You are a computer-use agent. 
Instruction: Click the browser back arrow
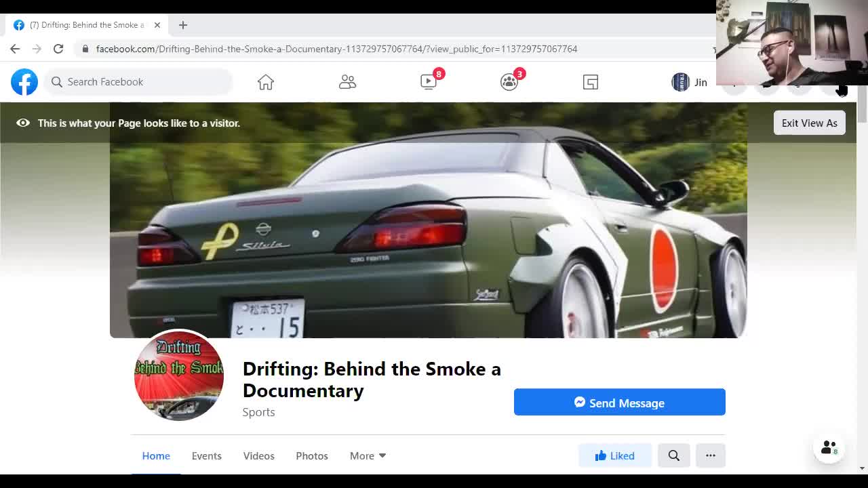tap(15, 49)
